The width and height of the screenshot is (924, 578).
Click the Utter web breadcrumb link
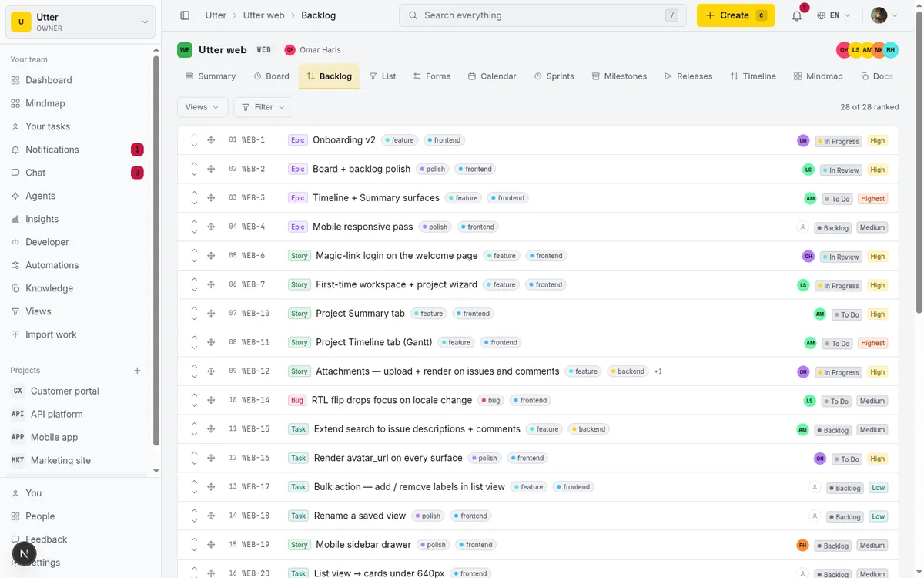(263, 15)
